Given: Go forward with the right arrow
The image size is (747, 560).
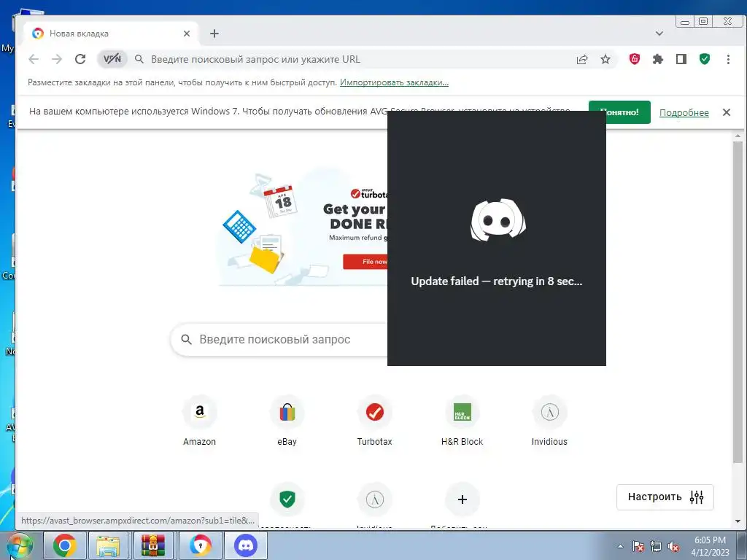Looking at the screenshot, I should 57,59.
